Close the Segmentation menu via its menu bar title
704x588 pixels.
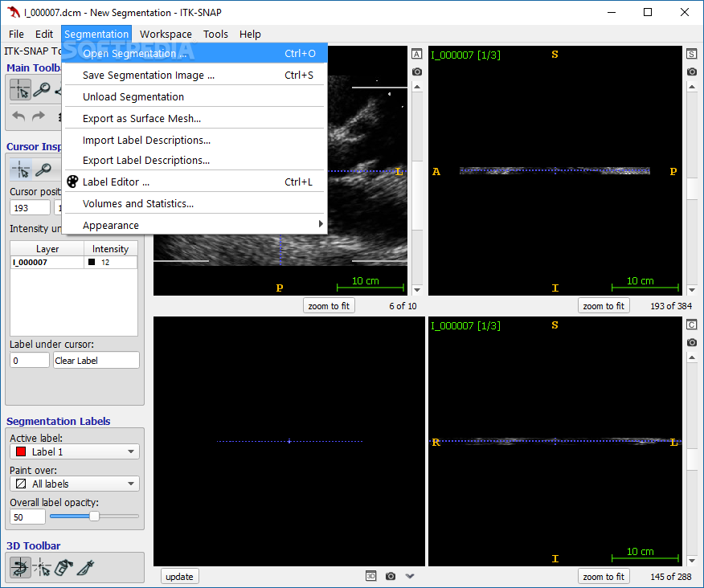coord(96,34)
